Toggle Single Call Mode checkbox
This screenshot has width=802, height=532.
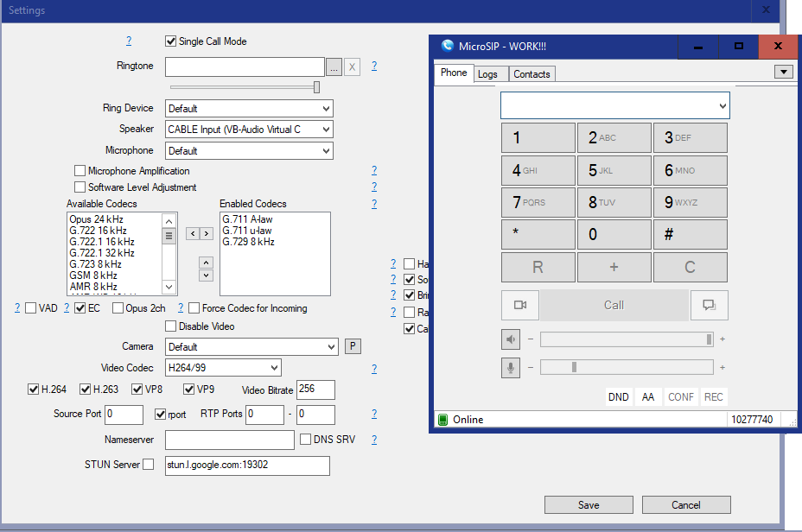point(171,41)
